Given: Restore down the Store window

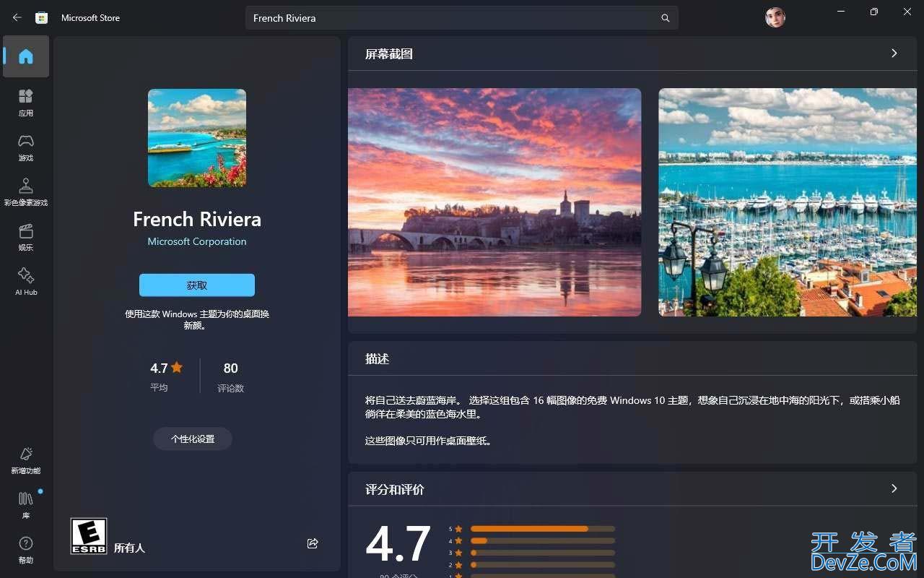Looking at the screenshot, I should coord(874,12).
